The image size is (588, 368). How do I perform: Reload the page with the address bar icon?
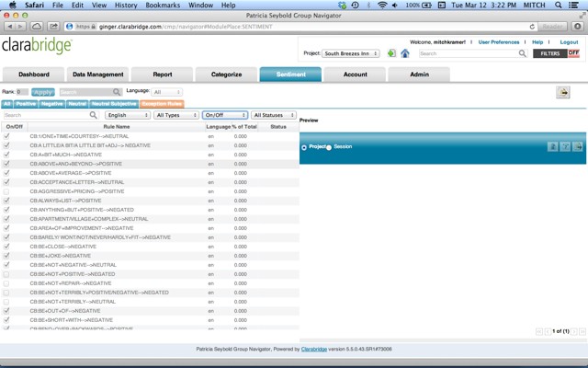[x=532, y=27]
